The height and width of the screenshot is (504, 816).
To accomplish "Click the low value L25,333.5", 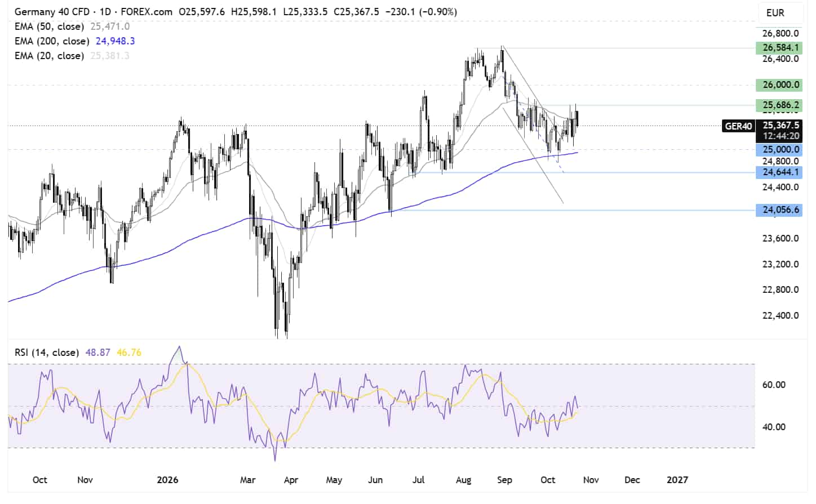I will tap(305, 12).
